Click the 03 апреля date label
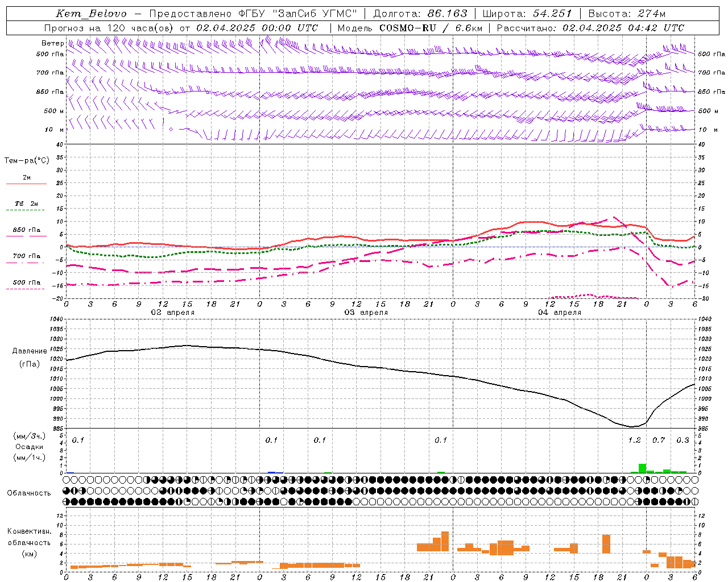 coord(366,313)
